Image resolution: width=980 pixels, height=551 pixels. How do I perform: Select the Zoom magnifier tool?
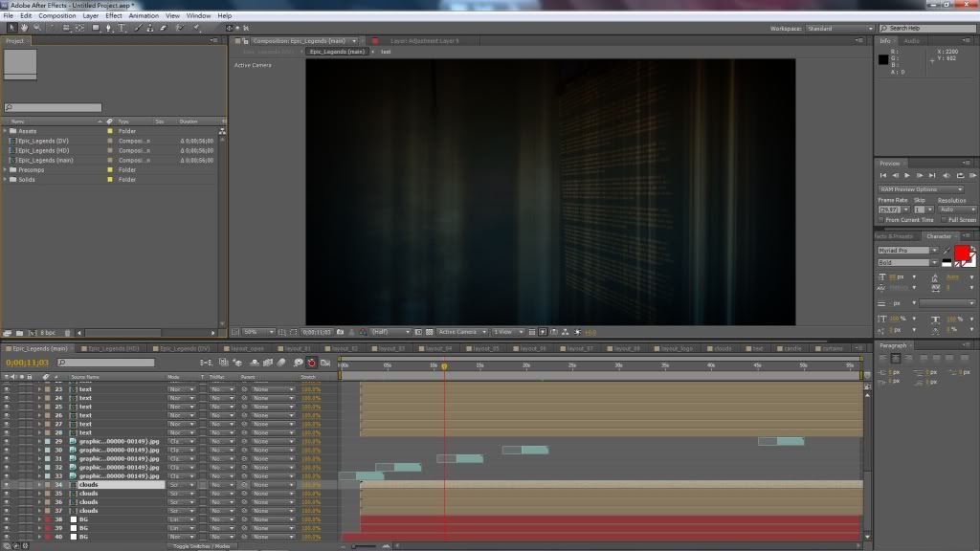tap(35, 28)
